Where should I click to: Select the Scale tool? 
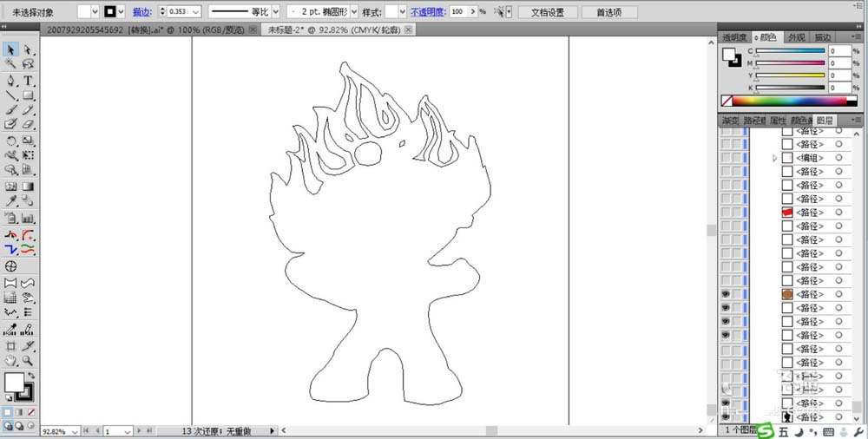click(28, 141)
